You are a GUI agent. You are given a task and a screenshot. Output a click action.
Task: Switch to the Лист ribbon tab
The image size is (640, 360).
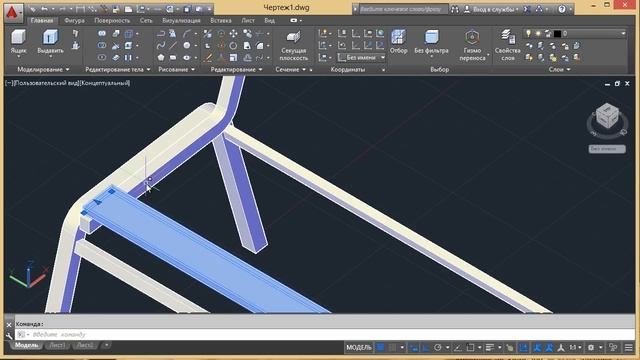point(248,20)
